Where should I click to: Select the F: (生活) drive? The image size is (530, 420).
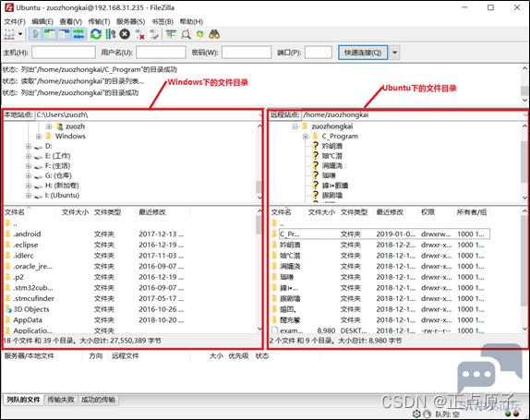(x=57, y=166)
